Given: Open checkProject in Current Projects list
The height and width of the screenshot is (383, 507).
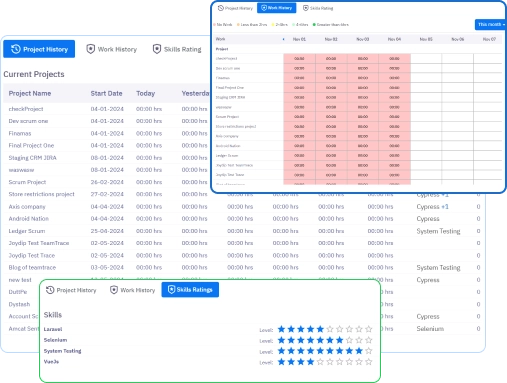Looking at the screenshot, I should 26,109.
